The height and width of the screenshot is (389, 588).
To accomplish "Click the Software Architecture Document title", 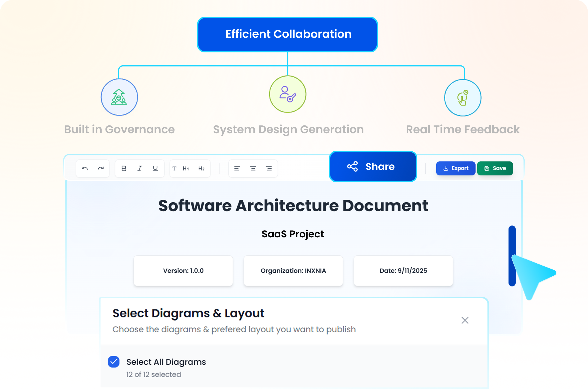I will click(293, 206).
